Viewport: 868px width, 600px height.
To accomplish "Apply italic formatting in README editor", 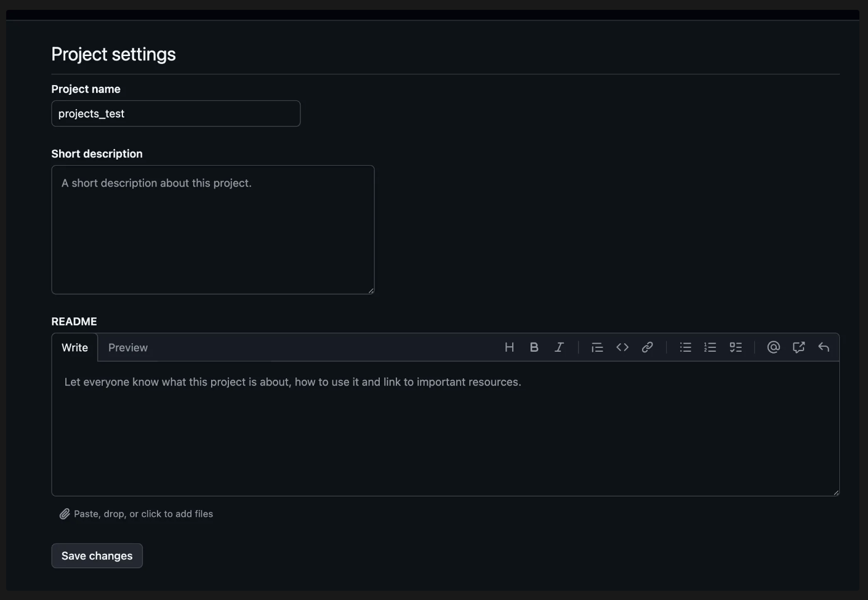I will coord(558,347).
